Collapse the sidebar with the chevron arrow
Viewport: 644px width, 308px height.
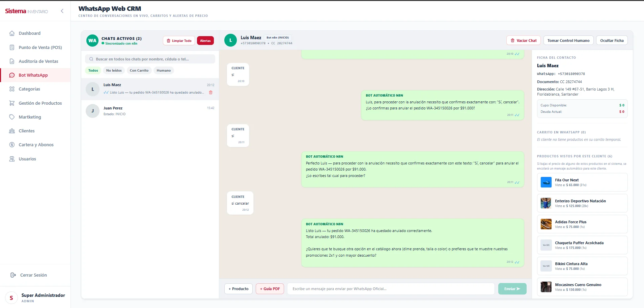(62, 11)
